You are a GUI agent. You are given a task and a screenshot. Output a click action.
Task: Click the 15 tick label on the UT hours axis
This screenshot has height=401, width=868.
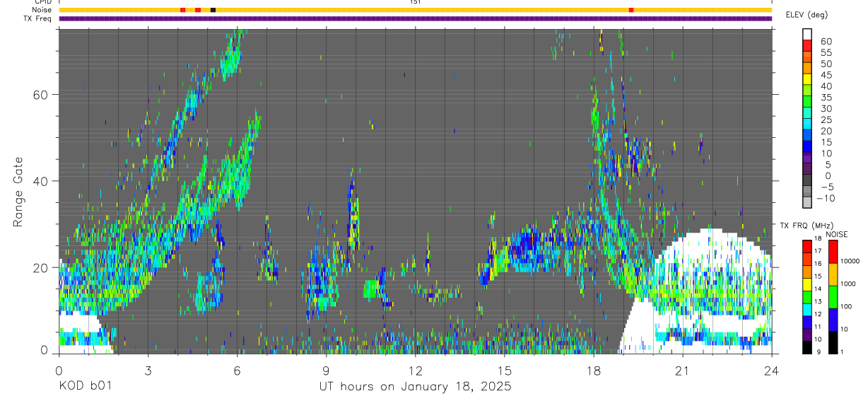point(505,370)
